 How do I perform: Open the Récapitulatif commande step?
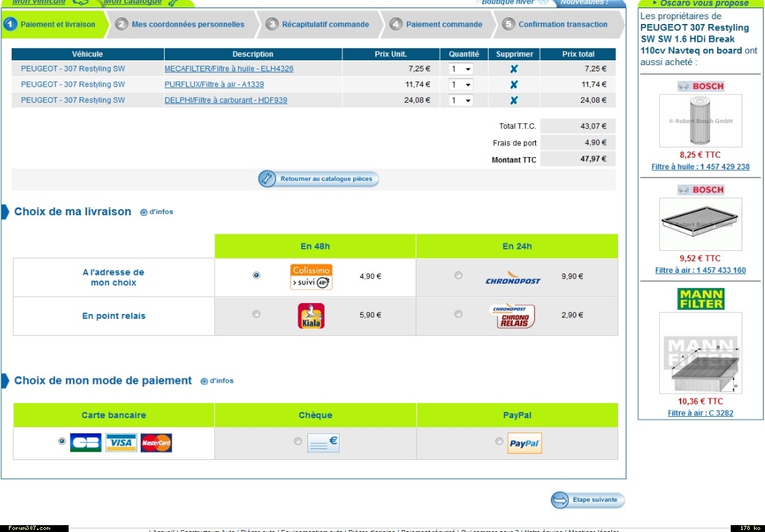tap(325, 25)
